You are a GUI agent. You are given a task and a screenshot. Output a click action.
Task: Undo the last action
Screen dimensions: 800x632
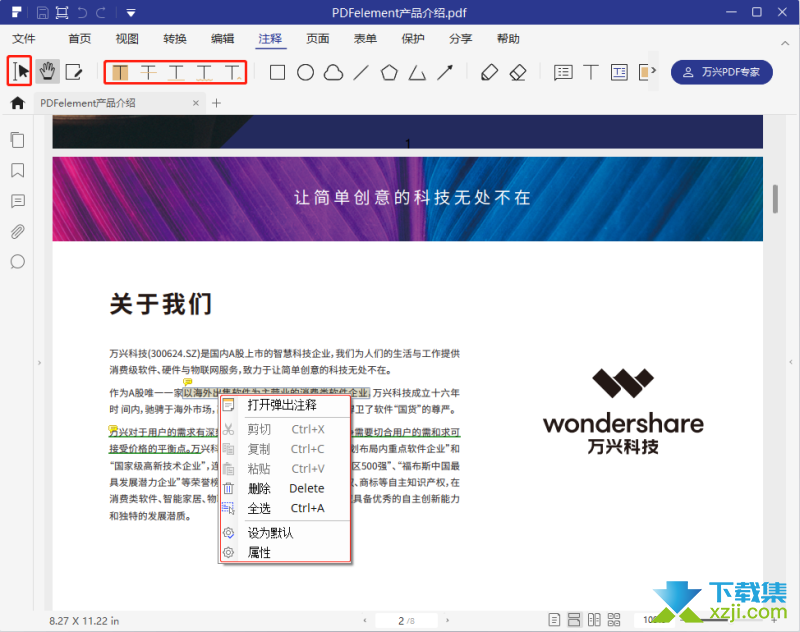[82, 13]
